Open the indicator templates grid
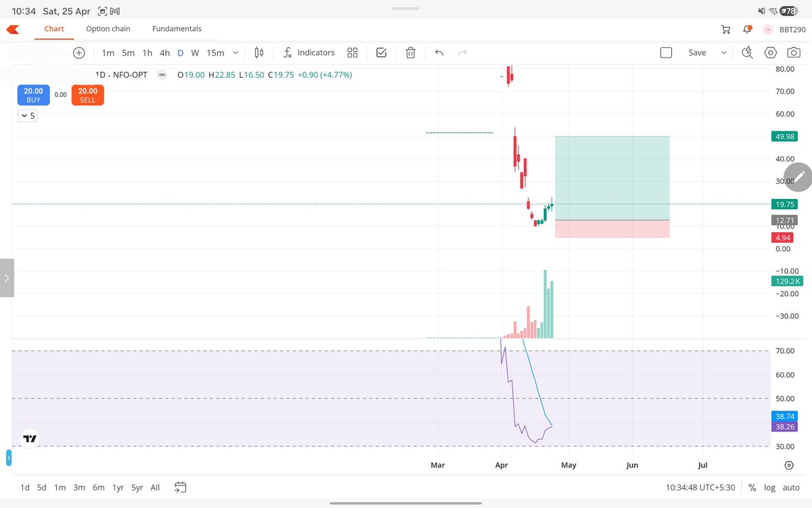Screen dimensions: 812x508 [352, 53]
